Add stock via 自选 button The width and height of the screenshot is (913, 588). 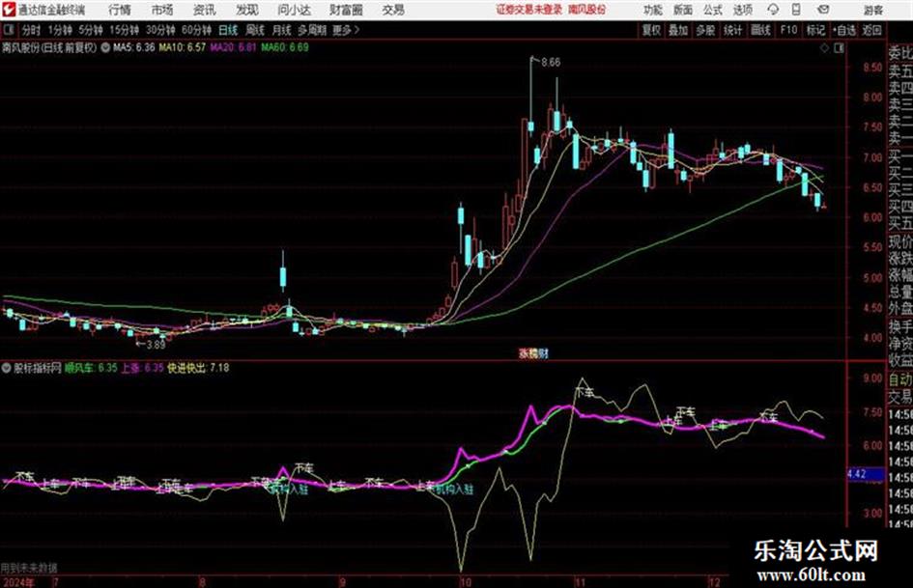tap(844, 30)
